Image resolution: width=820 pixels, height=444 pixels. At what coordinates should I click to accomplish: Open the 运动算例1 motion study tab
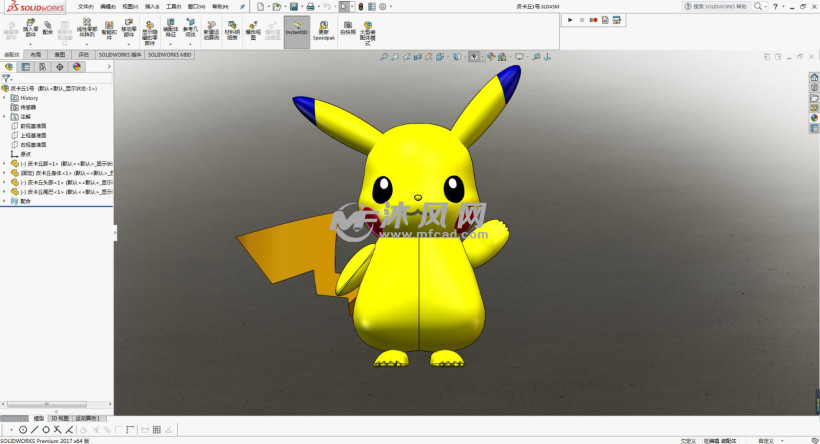(88, 418)
